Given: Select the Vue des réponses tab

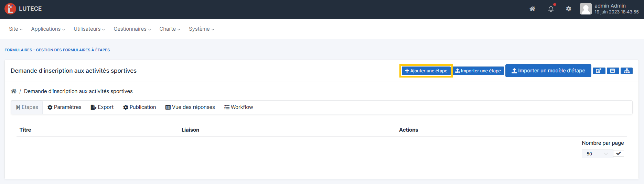Looking at the screenshot, I should [x=190, y=107].
